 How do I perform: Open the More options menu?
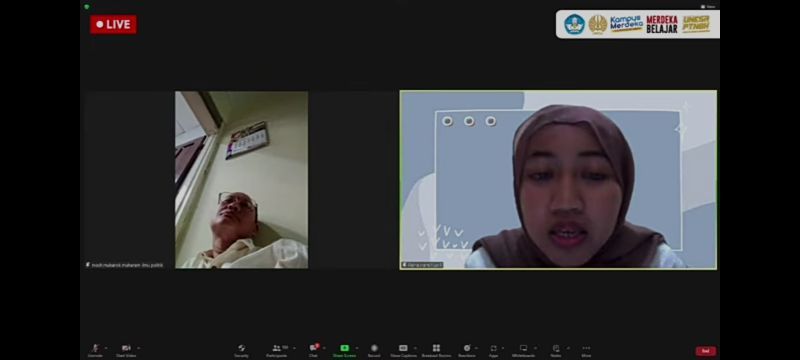pos(586,350)
